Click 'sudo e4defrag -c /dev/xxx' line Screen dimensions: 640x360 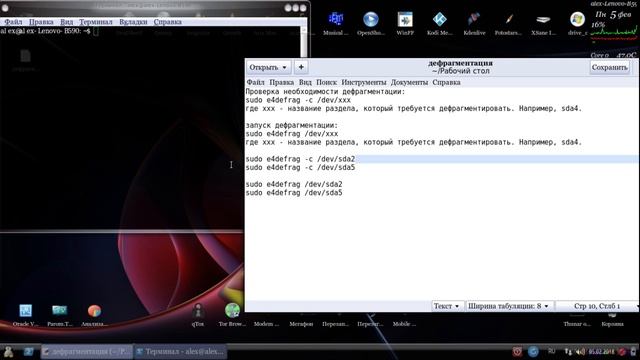point(298,100)
